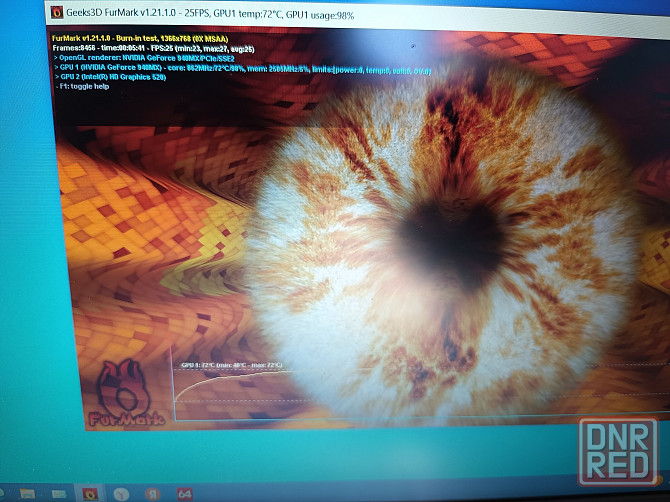
Task: Click the 'F1: toggle help' line
Action: point(83,87)
